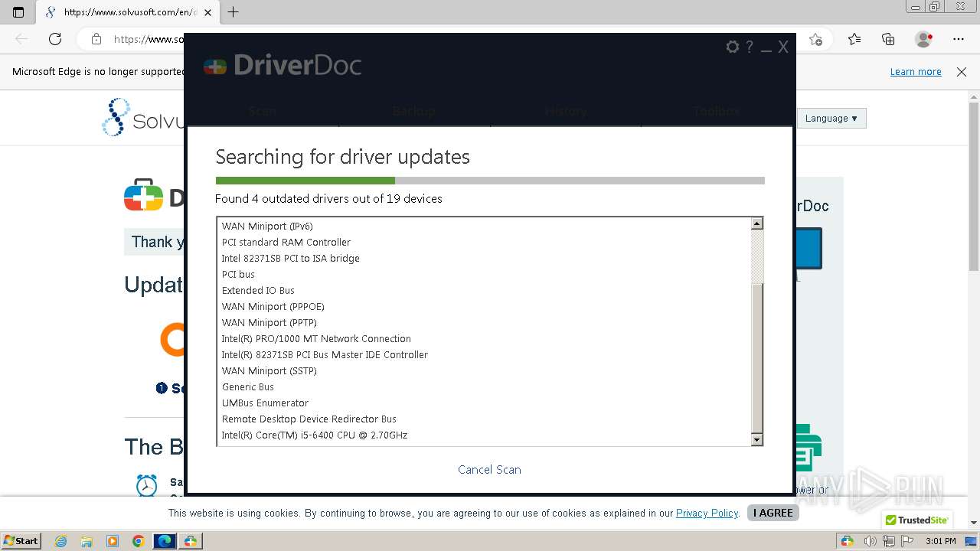This screenshot has width=980, height=551.
Task: Click the site lock icon in address bar
Action: pos(96,39)
